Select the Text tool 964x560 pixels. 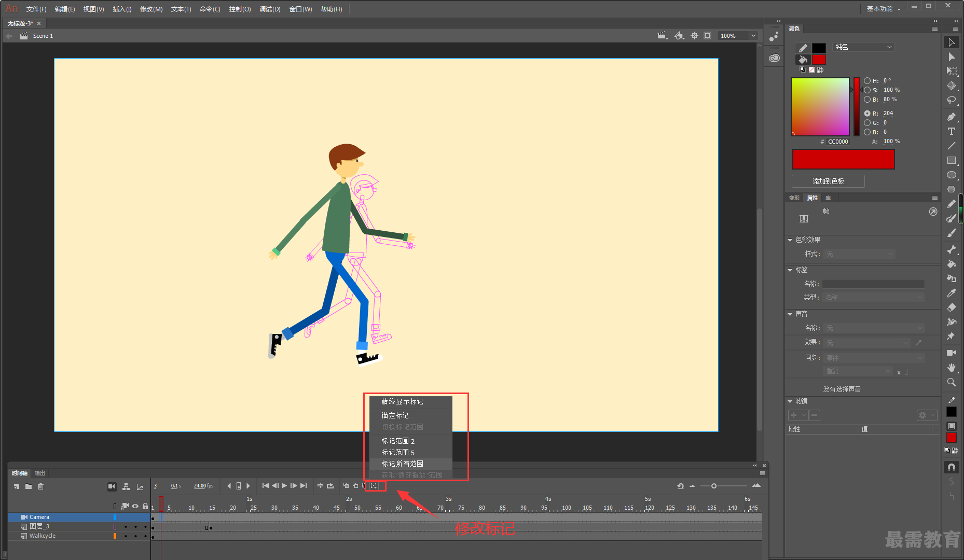[x=951, y=131]
